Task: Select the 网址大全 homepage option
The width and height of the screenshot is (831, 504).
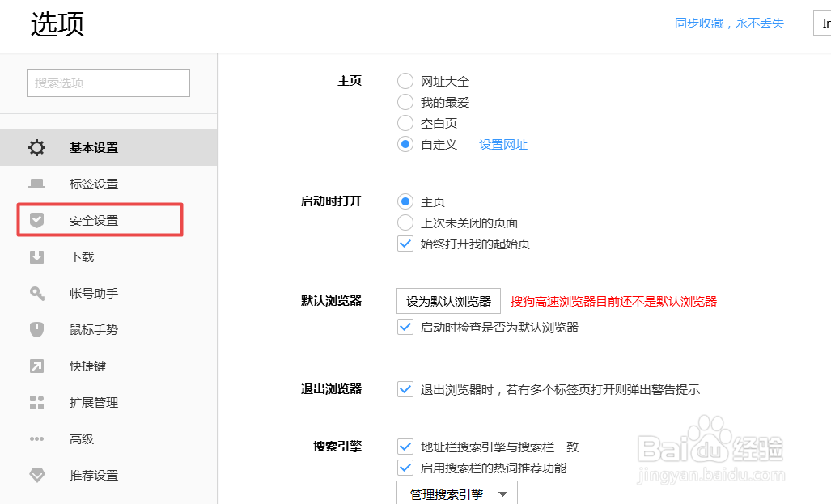Action: pos(405,81)
